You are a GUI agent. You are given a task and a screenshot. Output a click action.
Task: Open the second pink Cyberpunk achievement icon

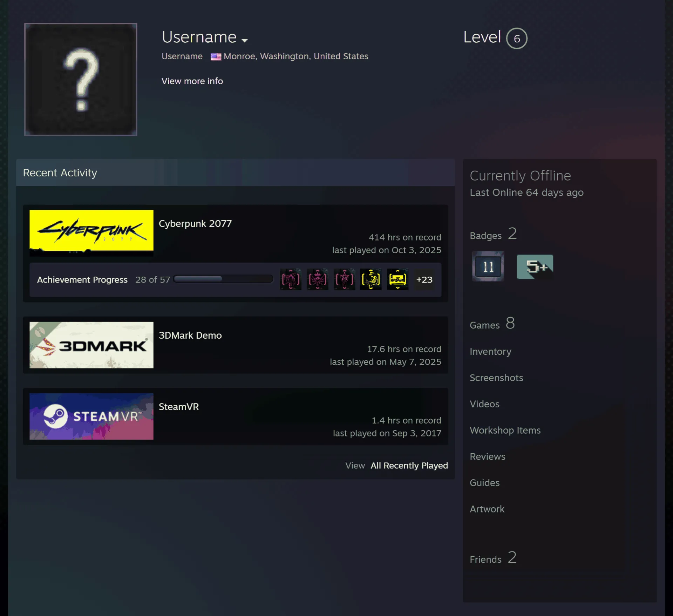pos(318,279)
